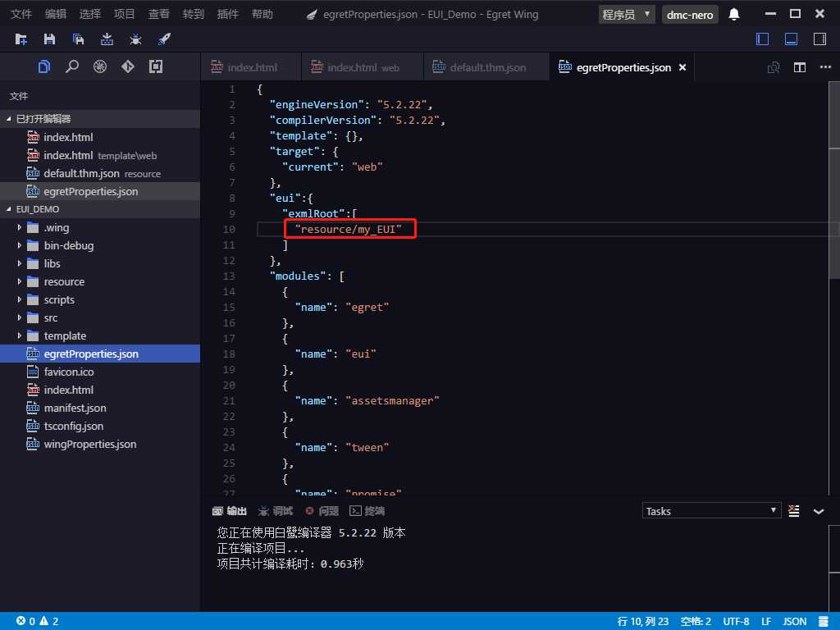This screenshot has height=630, width=840.
Task: Open the 程序员 role dropdown
Action: tap(626, 15)
